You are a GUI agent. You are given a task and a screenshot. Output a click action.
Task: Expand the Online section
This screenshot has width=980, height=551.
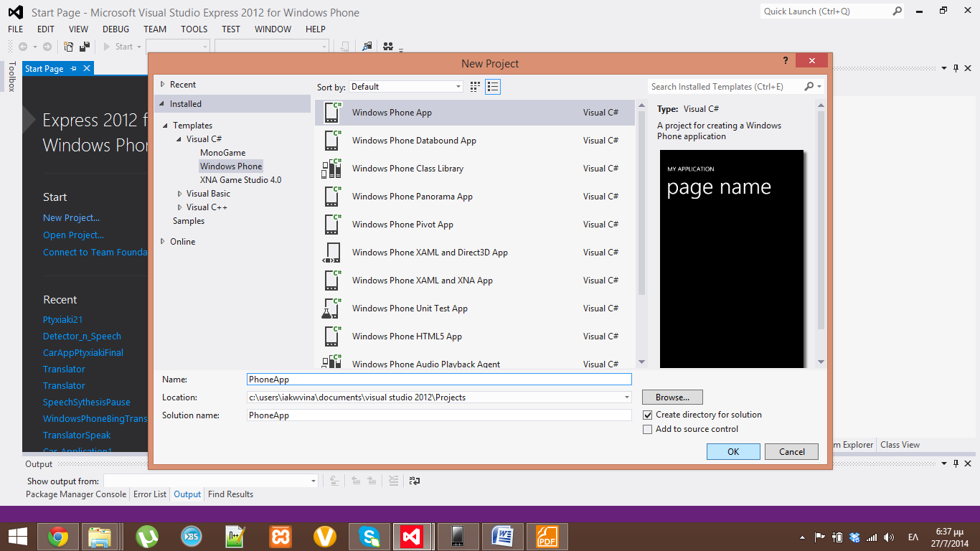163,242
